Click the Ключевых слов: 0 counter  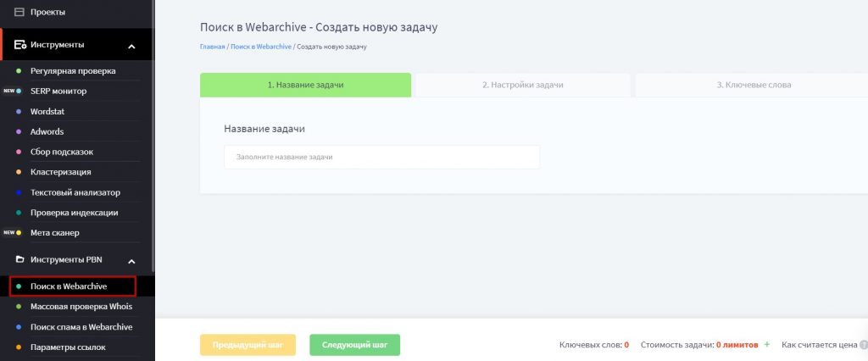(594, 344)
